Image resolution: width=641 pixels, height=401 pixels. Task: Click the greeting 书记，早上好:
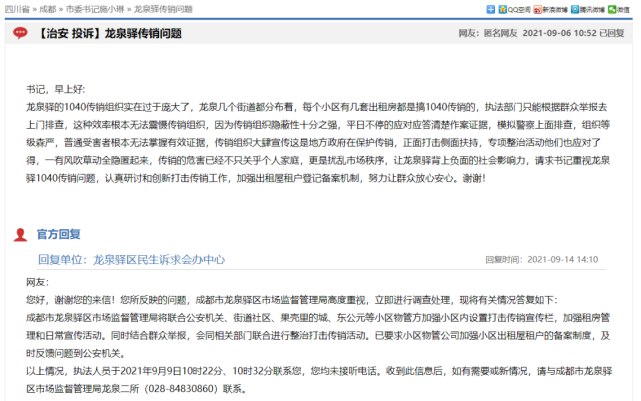pos(56,90)
